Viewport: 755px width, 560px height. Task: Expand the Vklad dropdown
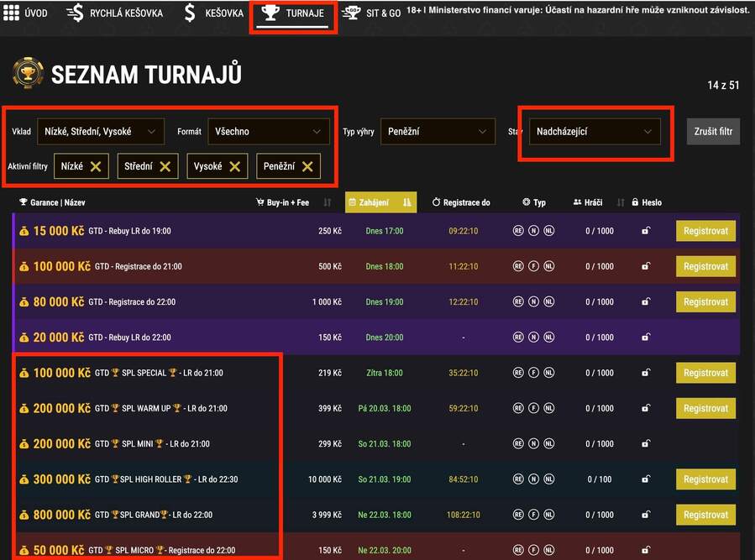click(99, 131)
